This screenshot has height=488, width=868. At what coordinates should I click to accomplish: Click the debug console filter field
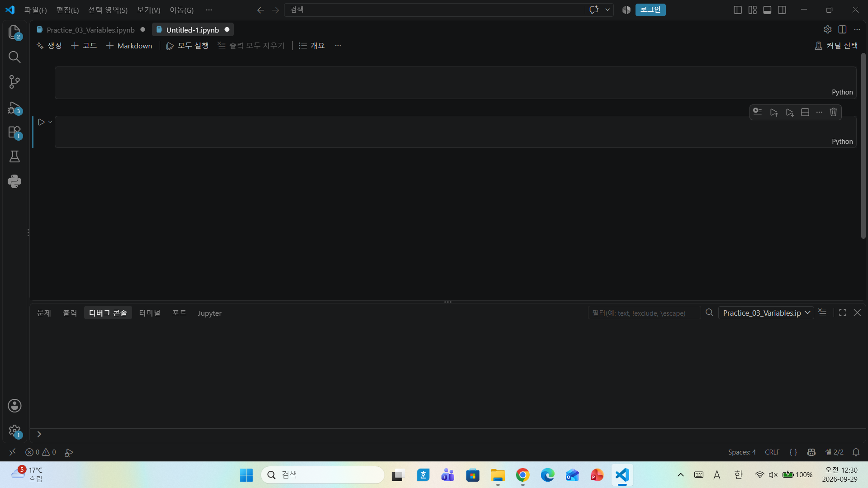pos(644,313)
